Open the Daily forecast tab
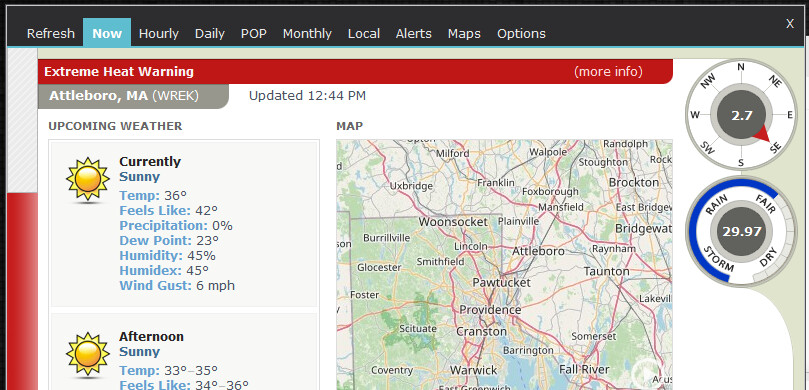This screenshot has height=390, width=809. pyautogui.click(x=209, y=34)
